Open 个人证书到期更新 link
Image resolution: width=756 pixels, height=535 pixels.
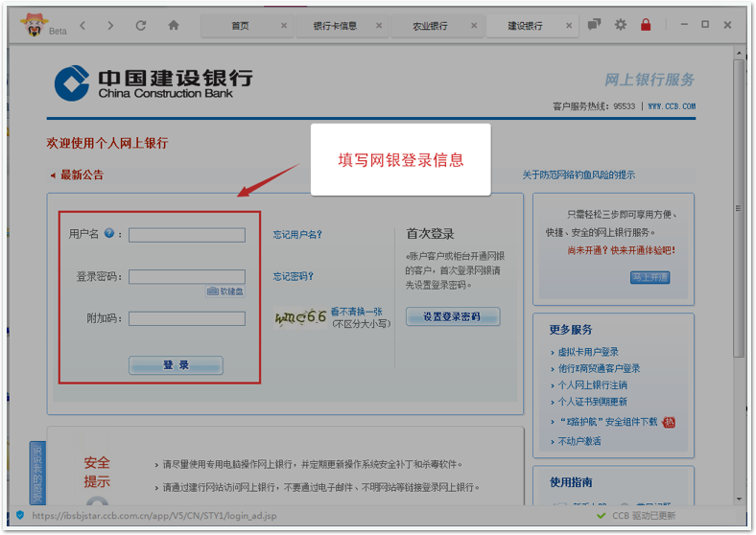click(x=593, y=402)
